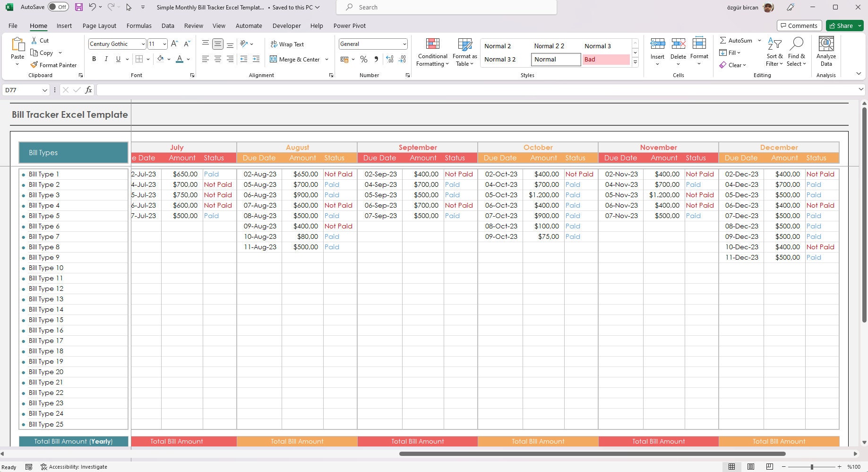Image resolution: width=868 pixels, height=472 pixels.
Task: Click the Save disk icon
Action: tap(79, 7)
